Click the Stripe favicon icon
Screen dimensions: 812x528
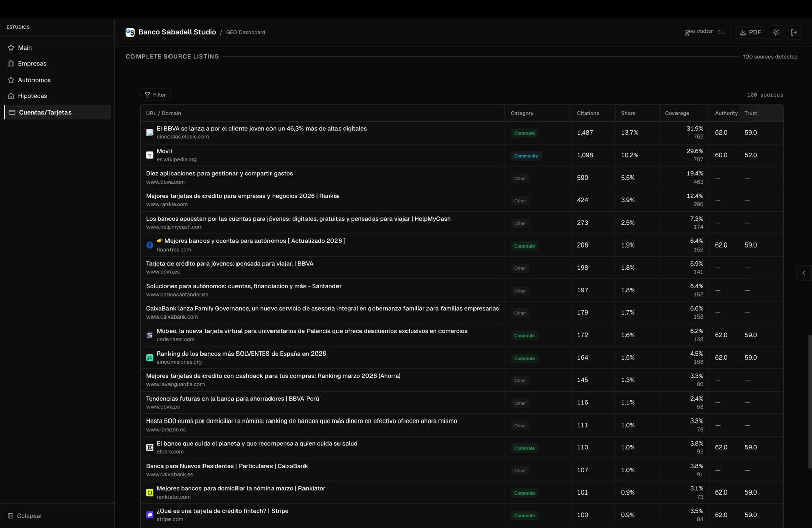click(x=150, y=515)
